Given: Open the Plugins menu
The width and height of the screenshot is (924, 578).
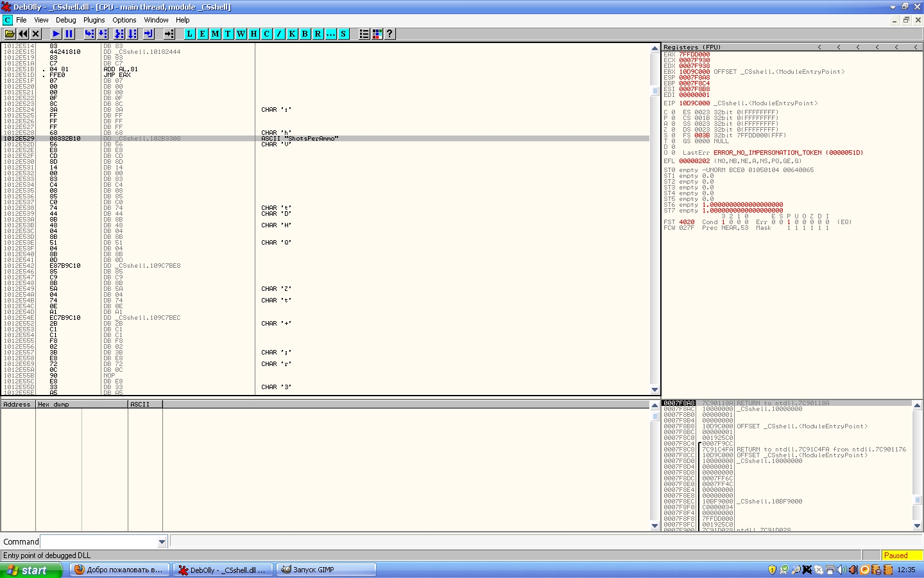Looking at the screenshot, I should (x=94, y=20).
